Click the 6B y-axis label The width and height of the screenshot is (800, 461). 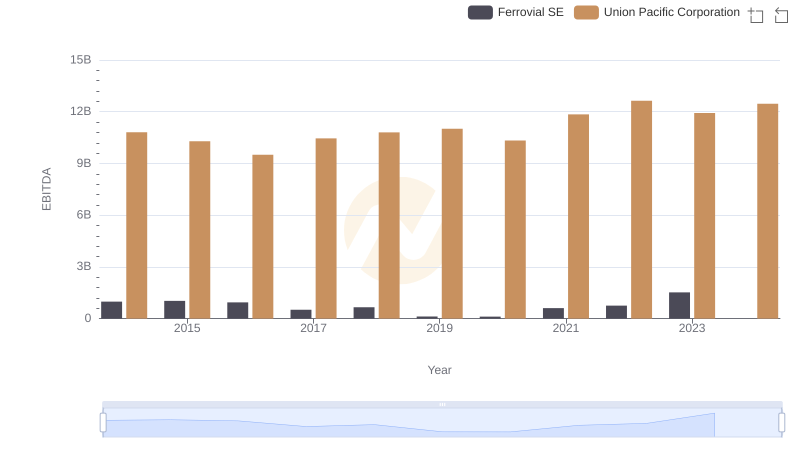click(84, 215)
